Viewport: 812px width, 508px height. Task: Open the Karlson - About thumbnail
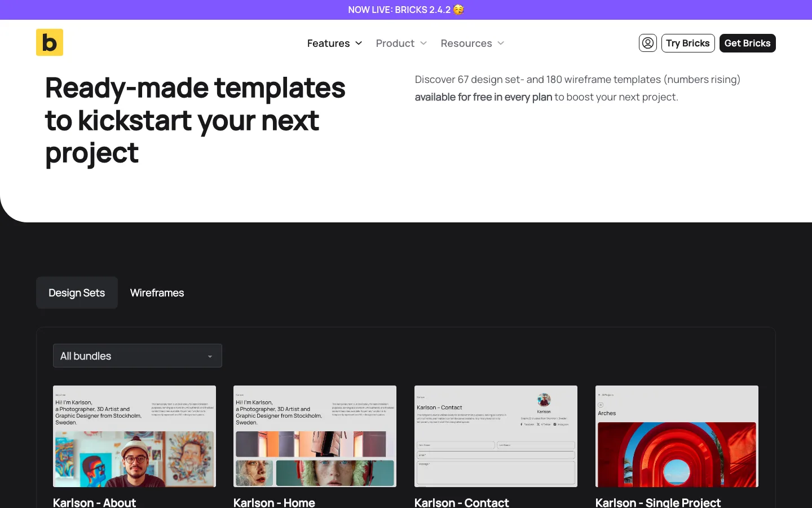coord(134,436)
